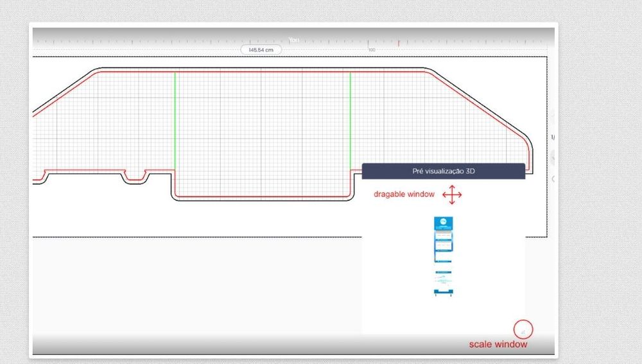The width and height of the screenshot is (642, 364).
Task: Click the red marker on top ruler
Action: pos(398,43)
